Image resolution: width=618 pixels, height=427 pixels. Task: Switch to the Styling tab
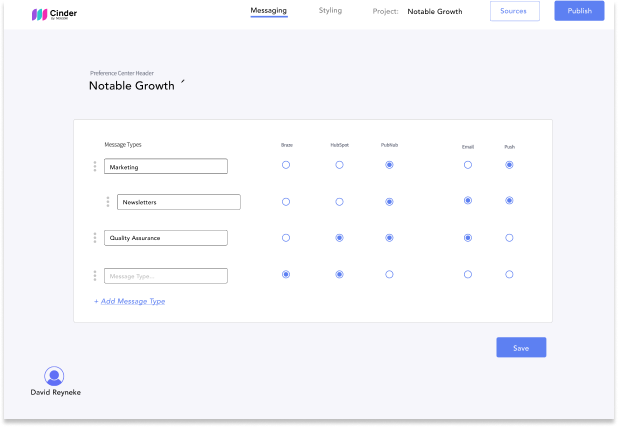click(330, 11)
